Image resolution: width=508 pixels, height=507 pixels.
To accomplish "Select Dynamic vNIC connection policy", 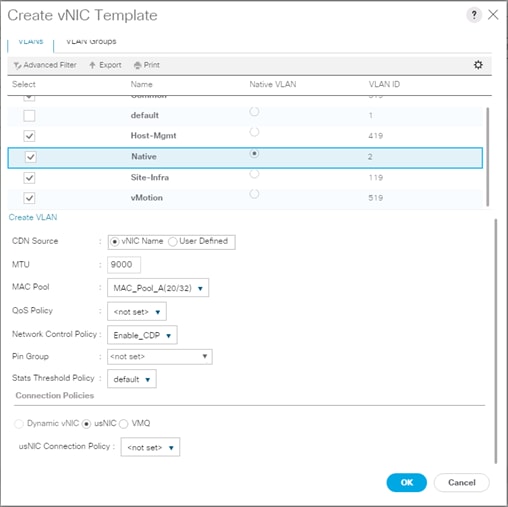I will [x=19, y=424].
